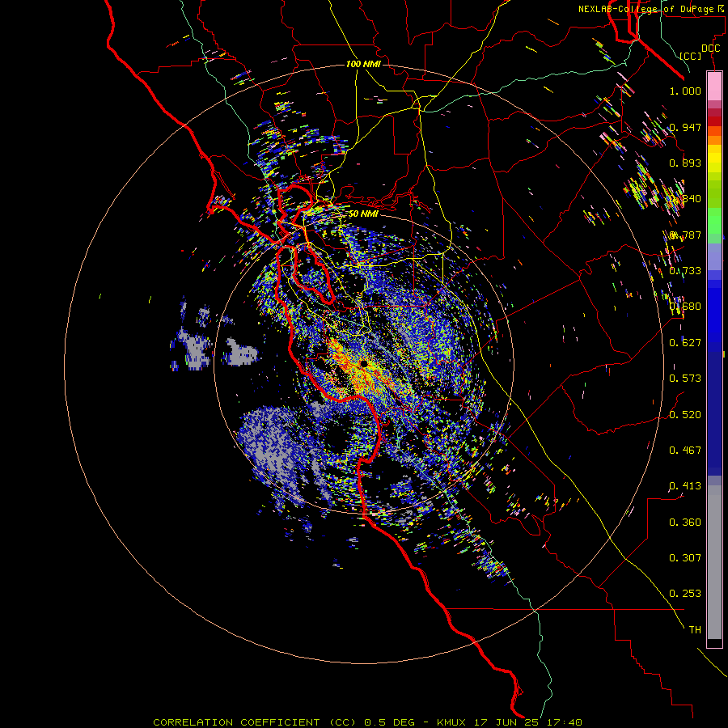This screenshot has width=728, height=728.
Task: Click the black radar site dot at map center
Action: [364, 363]
